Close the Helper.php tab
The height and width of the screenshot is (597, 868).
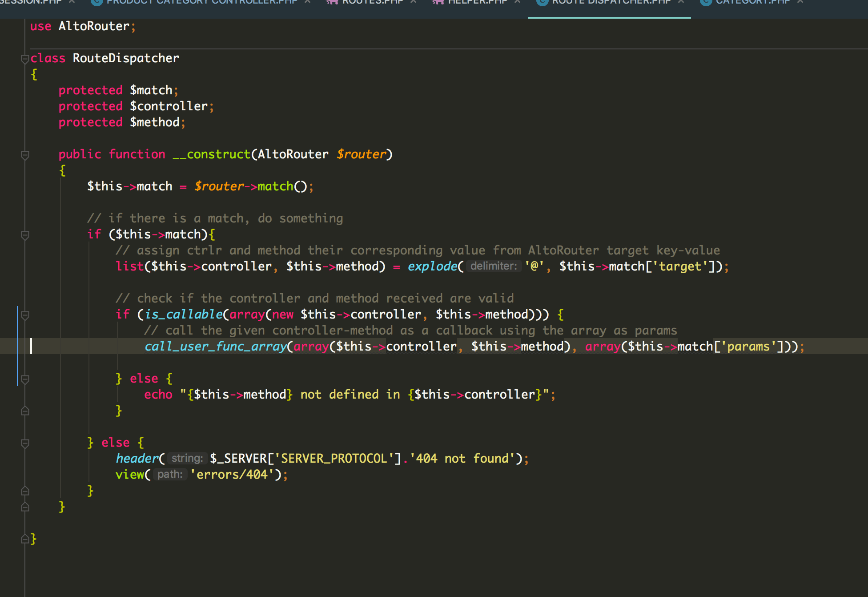point(517,2)
